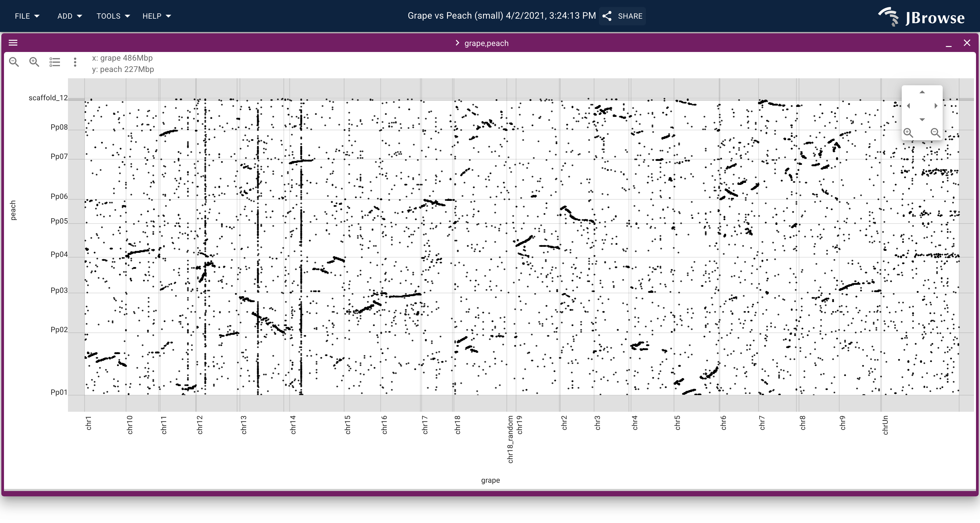Screen dimensions: 980x523
Task: Click the vertical peach axis title
Action: pos(13,210)
